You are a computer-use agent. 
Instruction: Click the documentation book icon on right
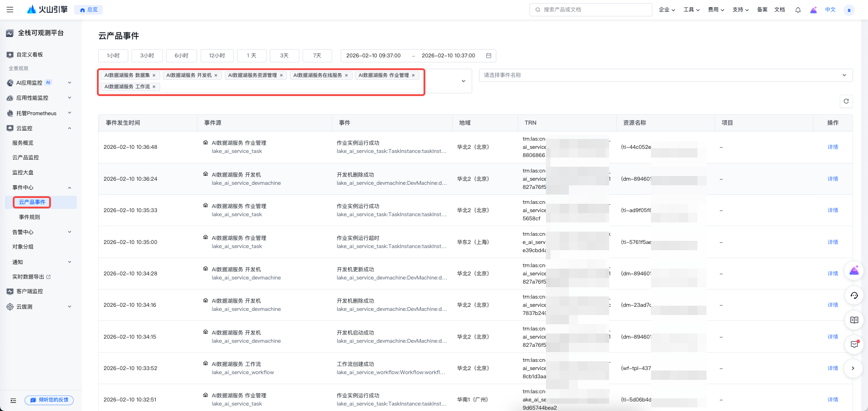pos(854,320)
